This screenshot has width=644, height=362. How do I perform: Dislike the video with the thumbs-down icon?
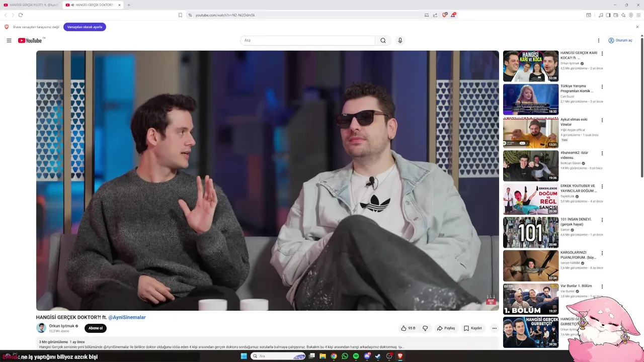point(425,328)
